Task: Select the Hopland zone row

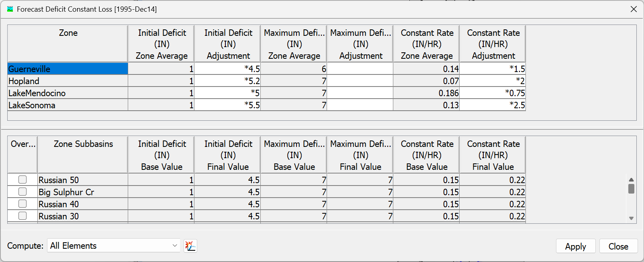Action: (67, 81)
